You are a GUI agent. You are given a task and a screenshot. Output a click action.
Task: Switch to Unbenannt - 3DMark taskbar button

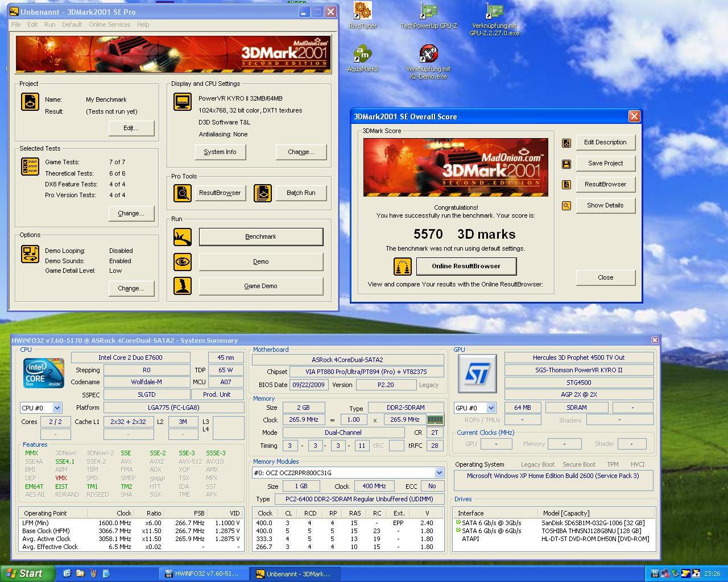(296, 573)
